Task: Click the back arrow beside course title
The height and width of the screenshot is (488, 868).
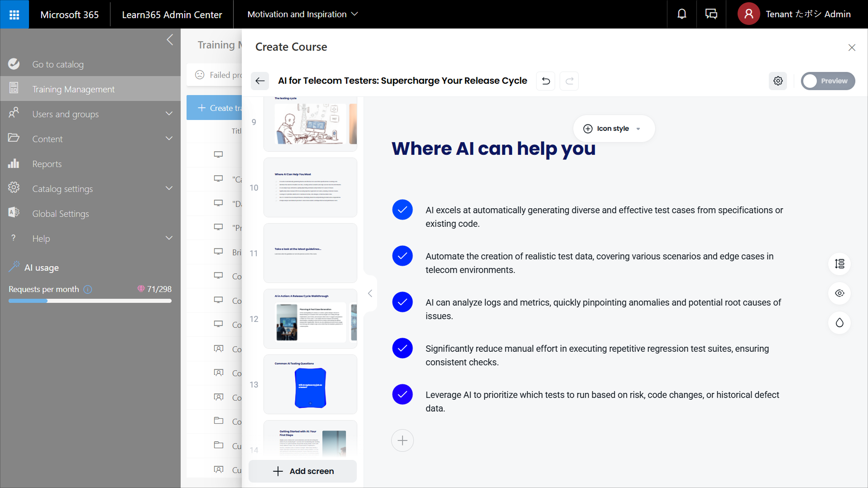Action: point(260,81)
